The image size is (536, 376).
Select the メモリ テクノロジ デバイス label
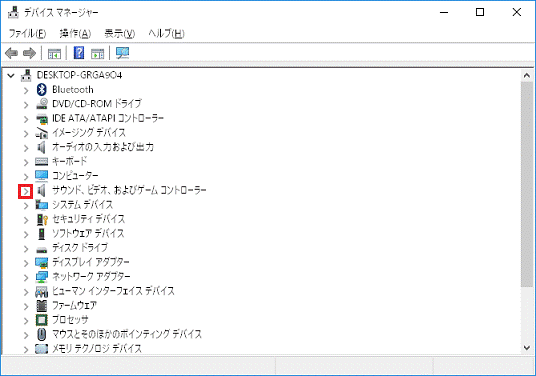coord(97,348)
